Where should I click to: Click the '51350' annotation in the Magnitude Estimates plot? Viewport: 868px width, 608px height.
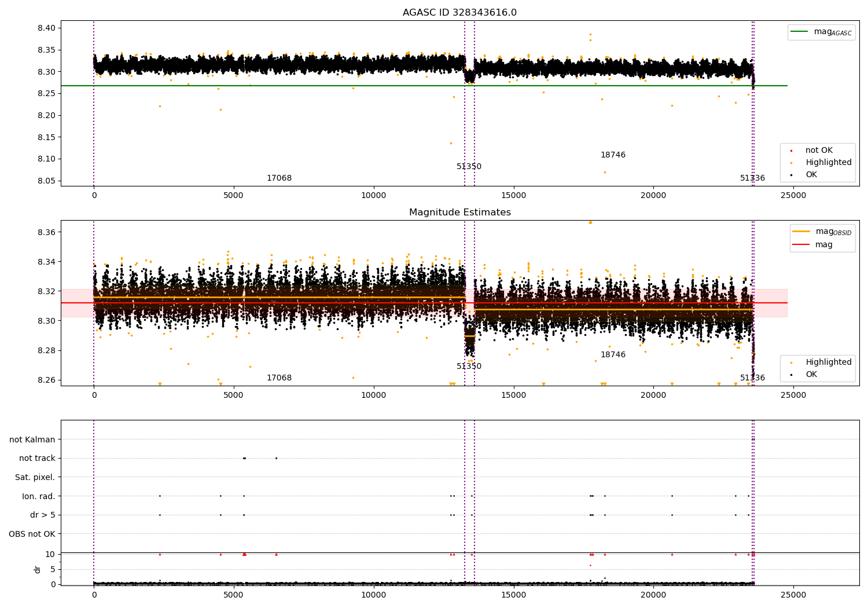tap(469, 367)
